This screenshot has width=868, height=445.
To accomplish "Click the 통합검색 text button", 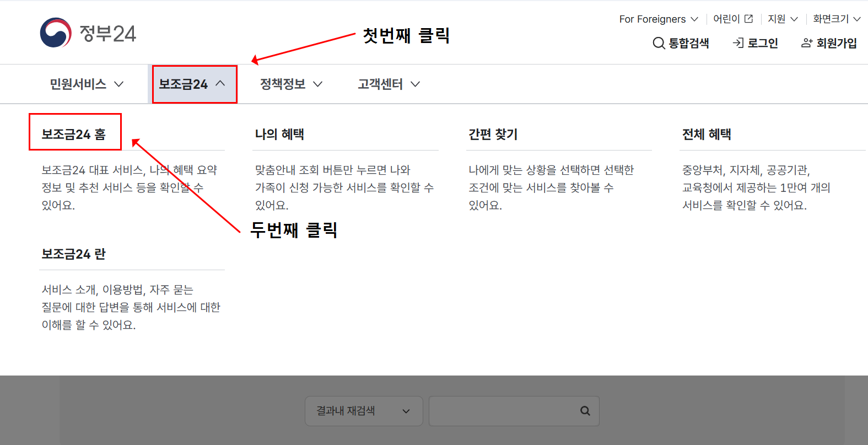I will [689, 43].
